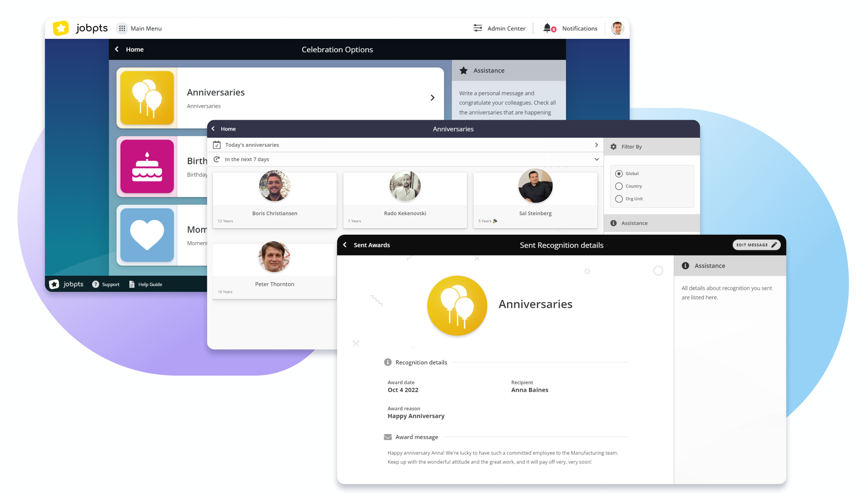
Task: Click the Award message envelope icon
Action: [388, 437]
